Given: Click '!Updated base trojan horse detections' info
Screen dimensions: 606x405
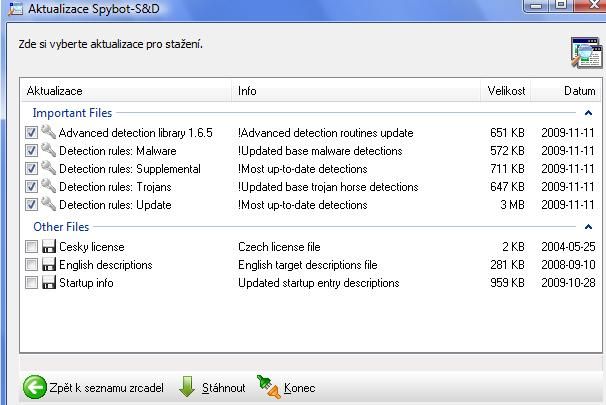Looking at the screenshot, I should [328, 187].
